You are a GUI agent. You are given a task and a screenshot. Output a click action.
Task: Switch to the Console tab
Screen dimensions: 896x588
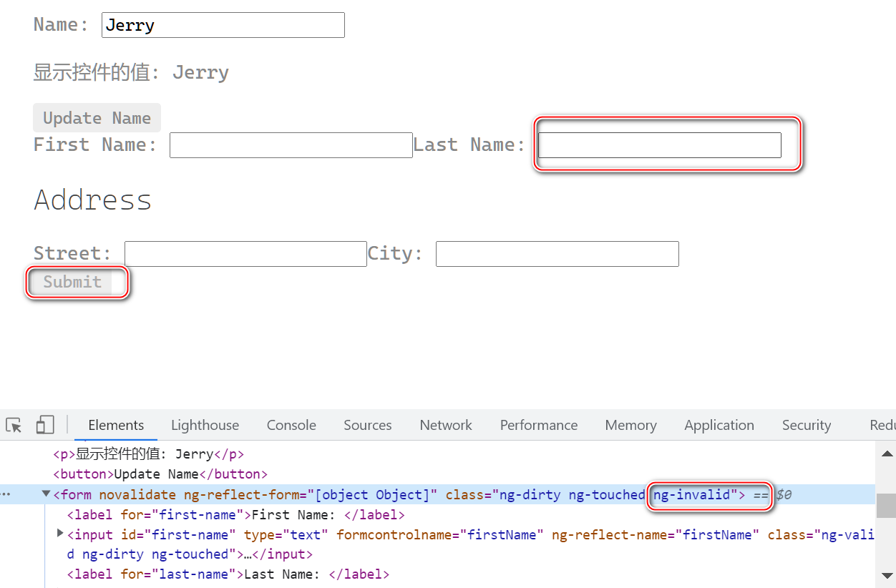point(291,425)
